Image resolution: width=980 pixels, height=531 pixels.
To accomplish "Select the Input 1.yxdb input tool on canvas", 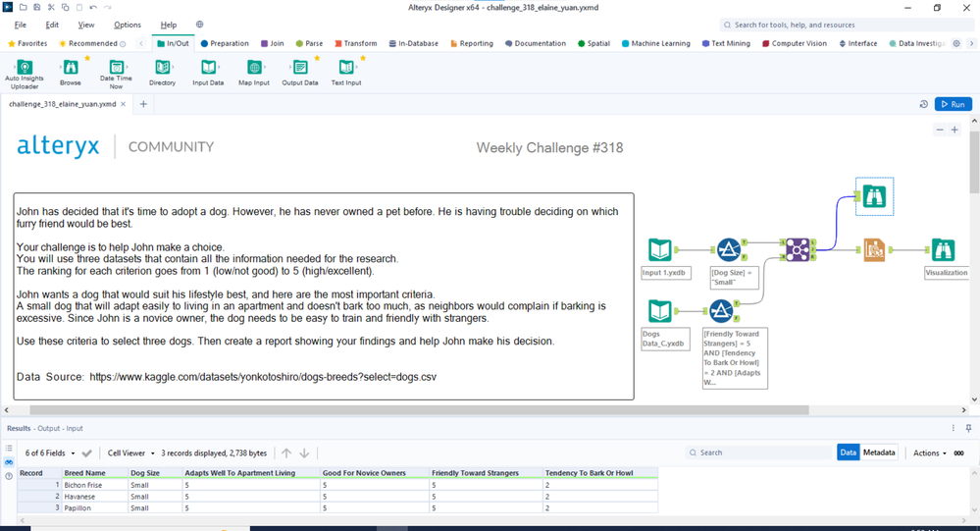I will pos(660,249).
